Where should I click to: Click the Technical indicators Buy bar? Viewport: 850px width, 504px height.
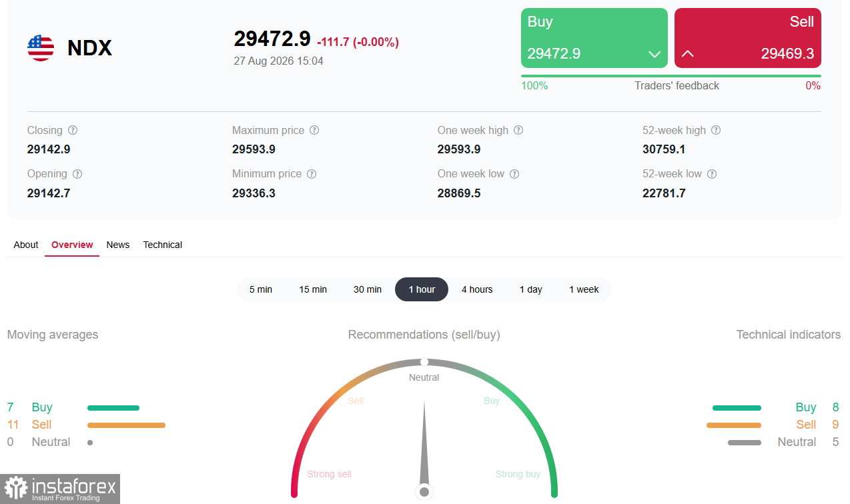(x=737, y=407)
